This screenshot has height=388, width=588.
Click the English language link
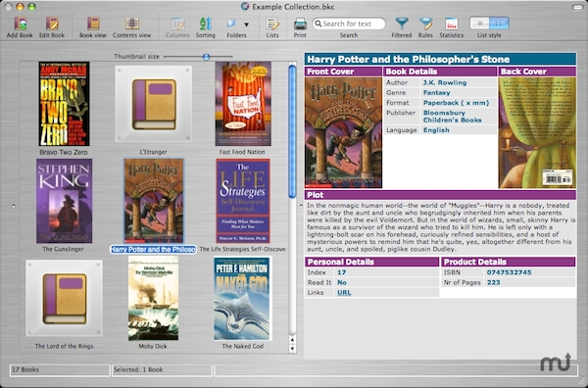[436, 130]
